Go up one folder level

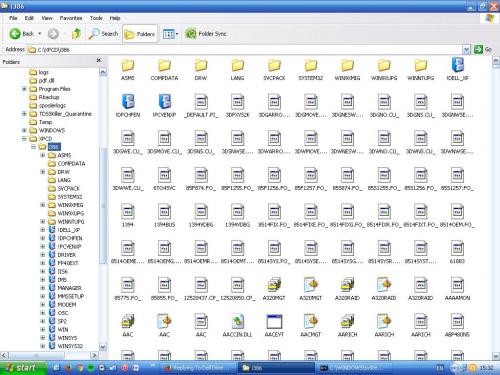pyautogui.click(x=76, y=34)
